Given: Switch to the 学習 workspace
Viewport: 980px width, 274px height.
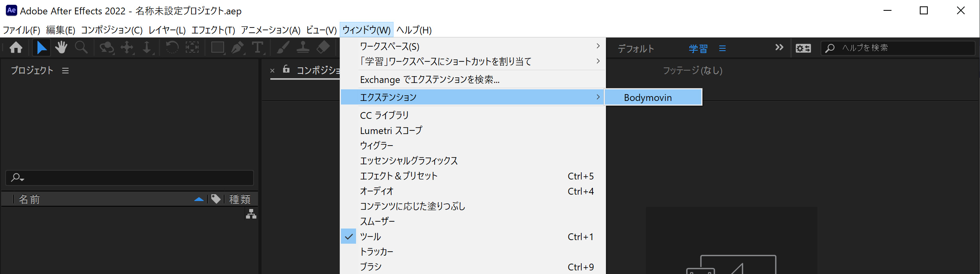Looking at the screenshot, I should click(x=698, y=49).
